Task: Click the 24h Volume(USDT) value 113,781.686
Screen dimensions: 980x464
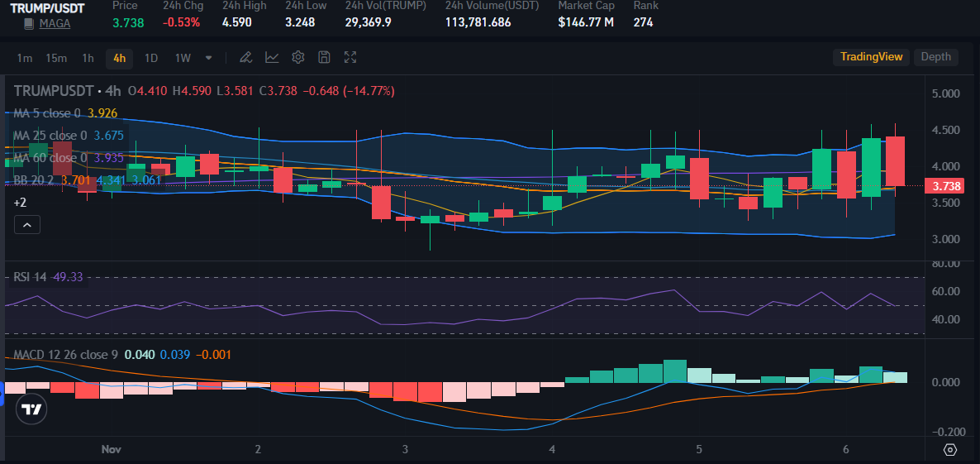Action: click(478, 22)
